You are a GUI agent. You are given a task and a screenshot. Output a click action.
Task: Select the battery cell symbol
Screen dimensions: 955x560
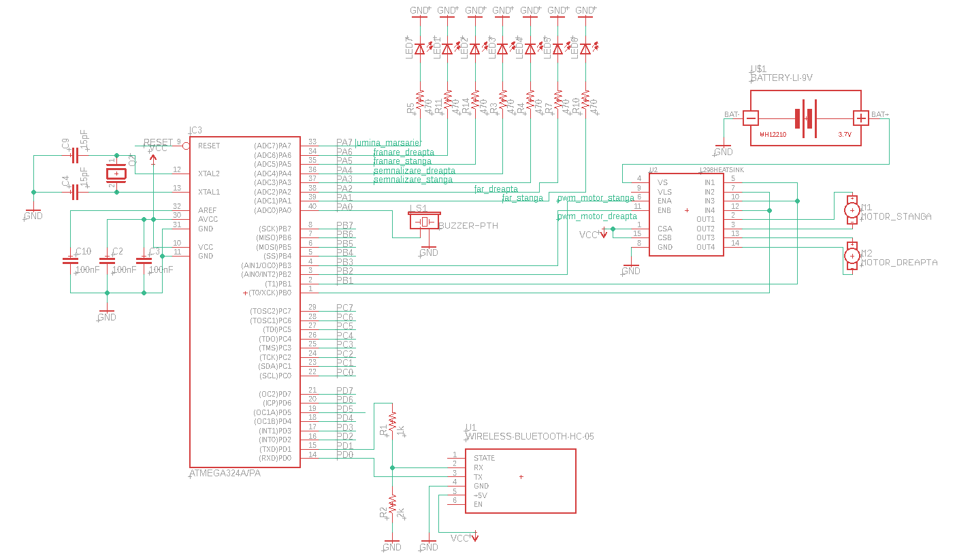coord(805,118)
